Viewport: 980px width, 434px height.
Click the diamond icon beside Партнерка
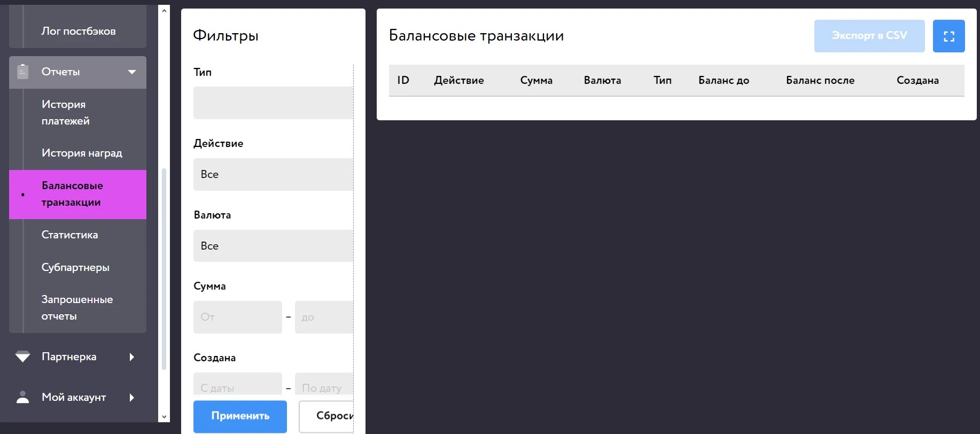(x=22, y=356)
